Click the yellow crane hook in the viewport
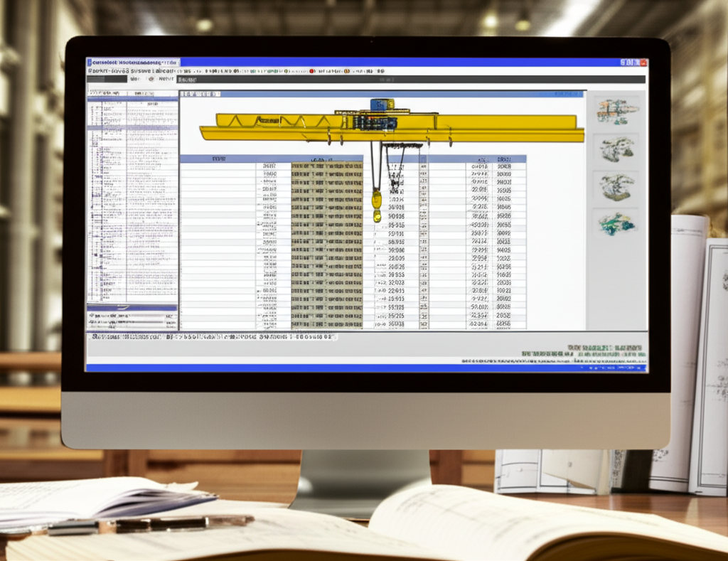This screenshot has height=561, width=728. click(377, 201)
